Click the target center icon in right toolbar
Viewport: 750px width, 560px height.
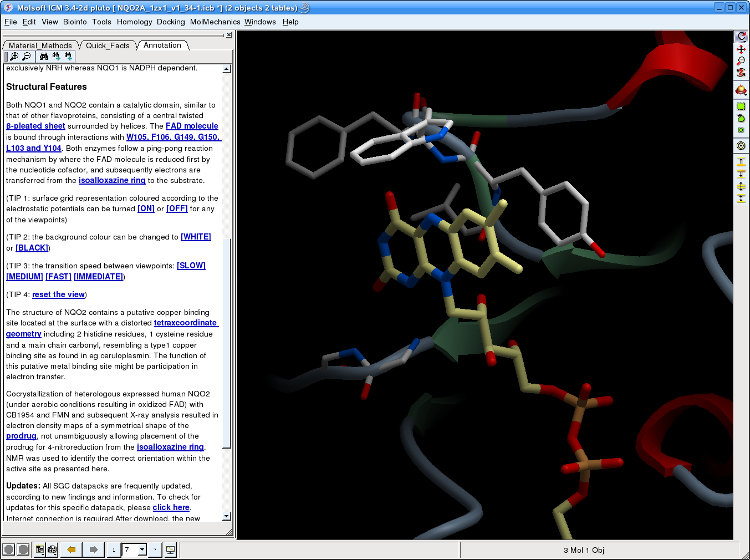[741, 146]
